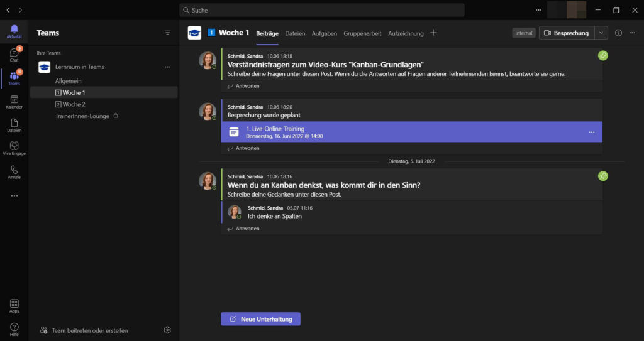Go forward with the right arrow
Screen dimensions: 644x341
pyautogui.click(x=20, y=10)
